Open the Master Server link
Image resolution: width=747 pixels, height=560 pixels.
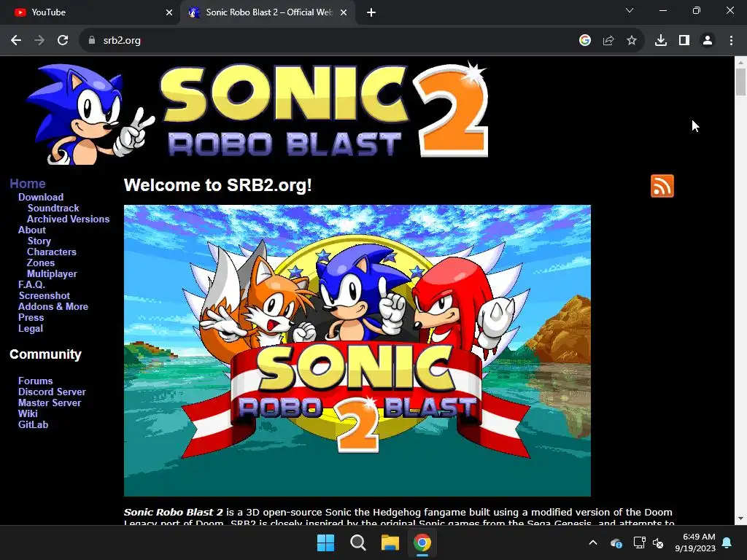click(50, 402)
